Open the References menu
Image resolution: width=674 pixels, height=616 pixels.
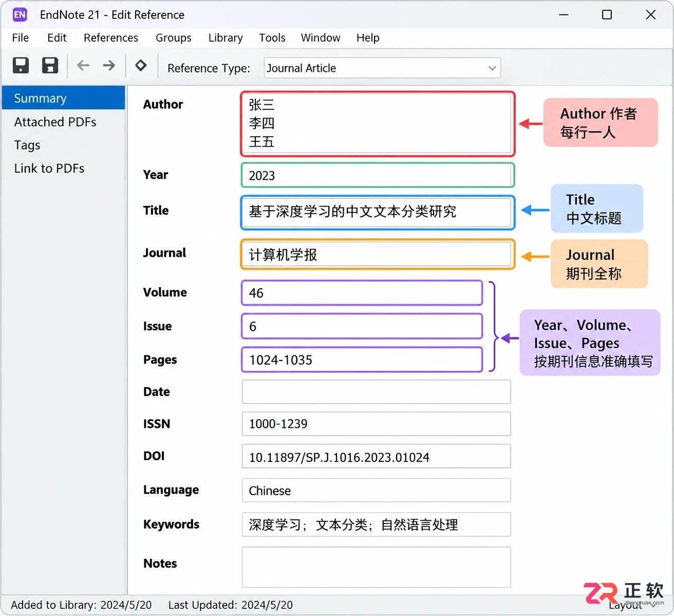[x=111, y=38]
